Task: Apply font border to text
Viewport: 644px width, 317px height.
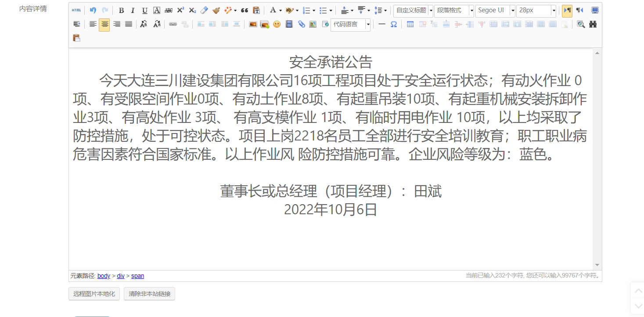Action: coord(157,11)
